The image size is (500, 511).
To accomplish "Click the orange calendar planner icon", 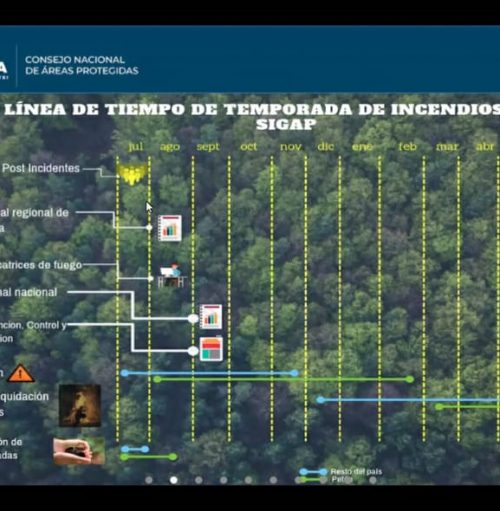I will 211,349.
